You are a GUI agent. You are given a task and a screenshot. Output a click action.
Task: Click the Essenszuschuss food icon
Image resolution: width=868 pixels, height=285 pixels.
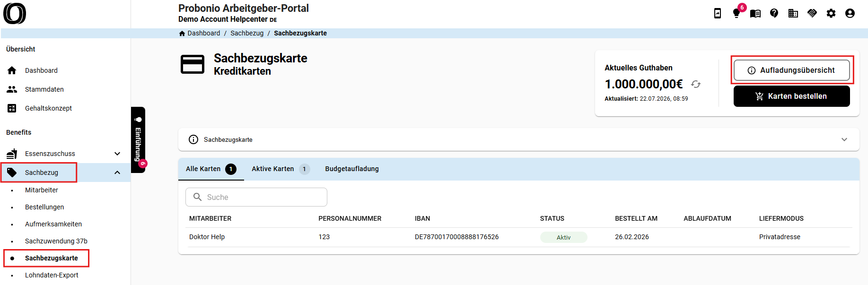tap(12, 154)
